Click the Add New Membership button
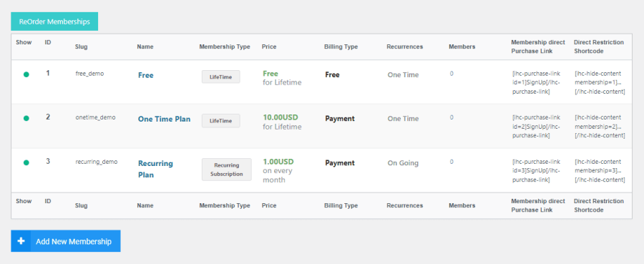Viewport: 644px width, 264px height. pos(66,241)
